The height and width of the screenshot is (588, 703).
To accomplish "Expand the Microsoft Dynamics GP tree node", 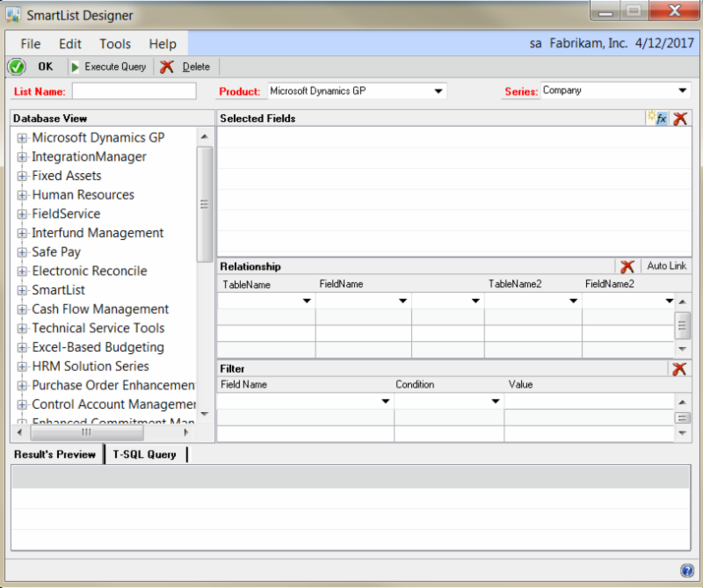I will click(21, 138).
